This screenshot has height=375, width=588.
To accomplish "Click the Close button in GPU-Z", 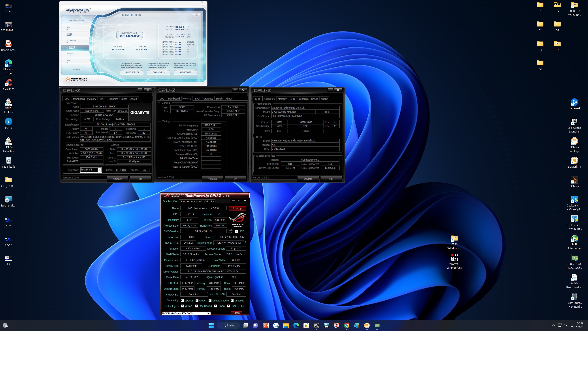I will pyautogui.click(x=236, y=313).
